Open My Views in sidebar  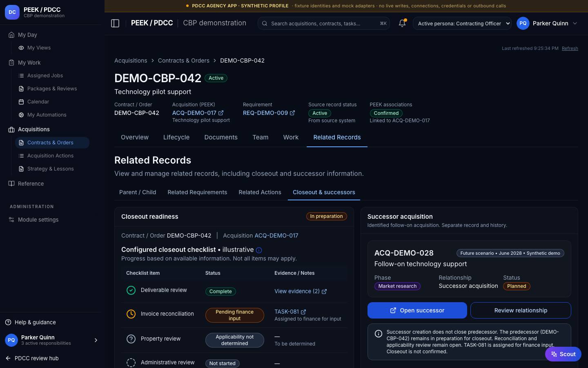[x=39, y=48]
